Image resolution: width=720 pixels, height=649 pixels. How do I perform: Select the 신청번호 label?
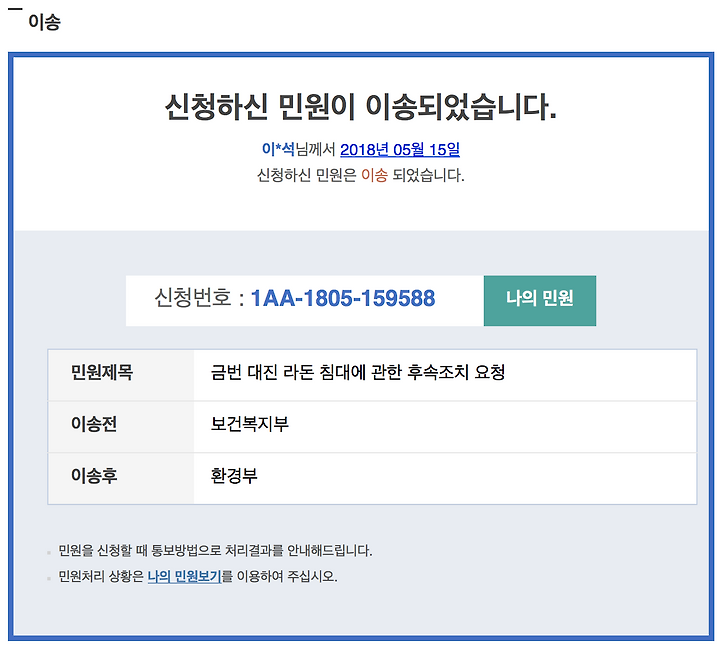(193, 298)
